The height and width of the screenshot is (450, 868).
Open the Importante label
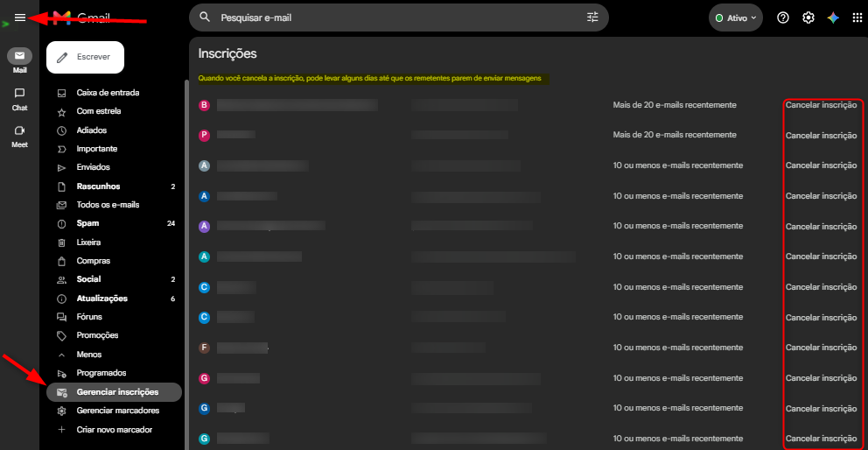(97, 149)
